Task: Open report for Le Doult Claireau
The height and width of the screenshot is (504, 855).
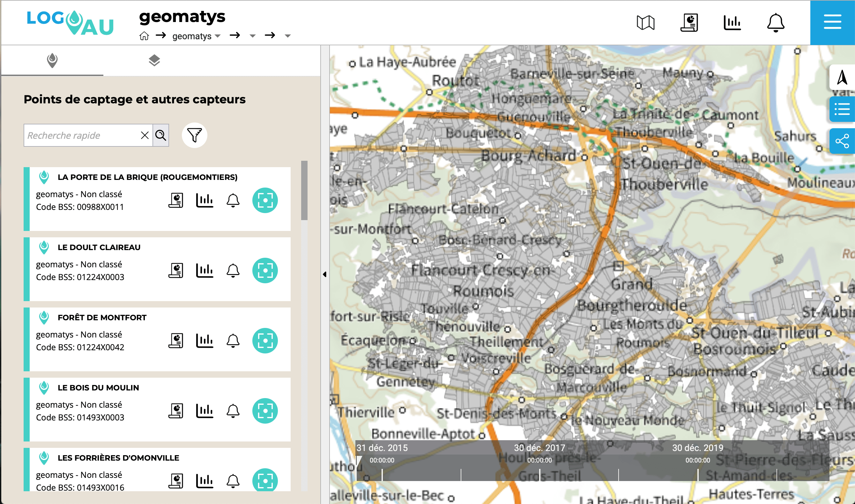Action: 176,271
